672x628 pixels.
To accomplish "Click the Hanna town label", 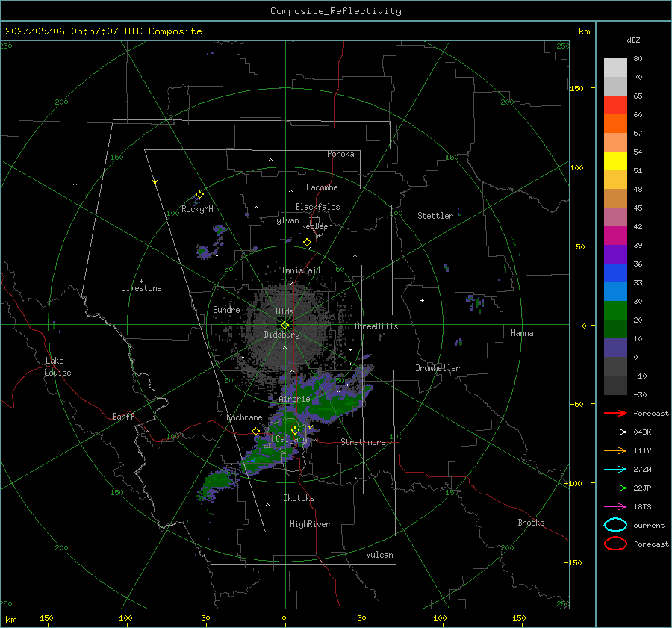I will 522,333.
